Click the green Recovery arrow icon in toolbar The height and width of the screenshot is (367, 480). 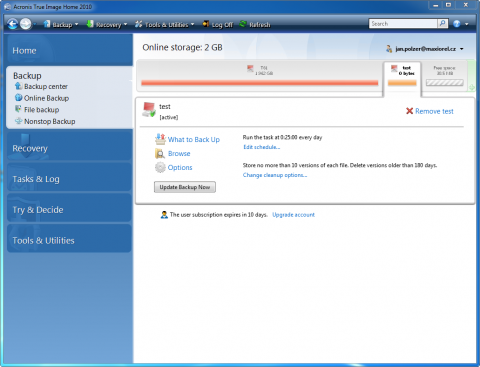click(90, 24)
